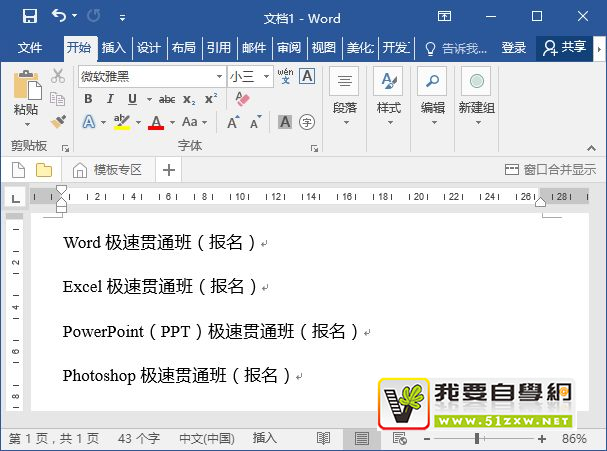This screenshot has height=451, width=607.
Task: Share the document via 共享 button
Action: click(564, 48)
